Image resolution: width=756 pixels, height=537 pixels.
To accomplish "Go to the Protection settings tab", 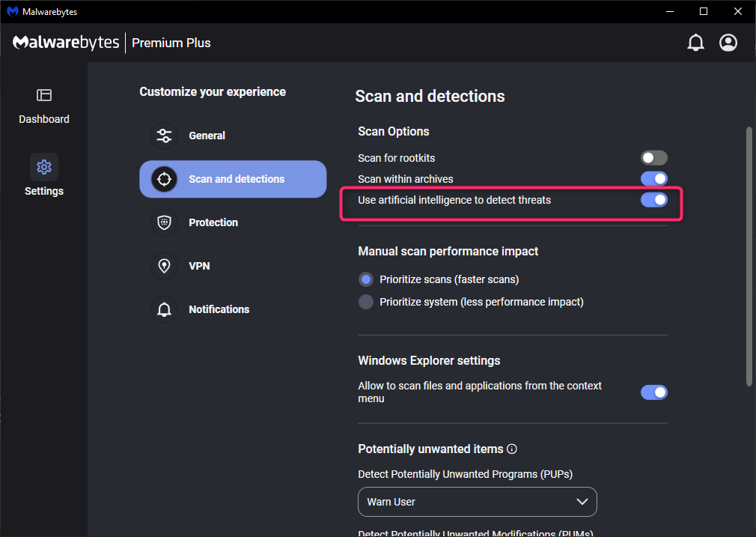I will 233,222.
